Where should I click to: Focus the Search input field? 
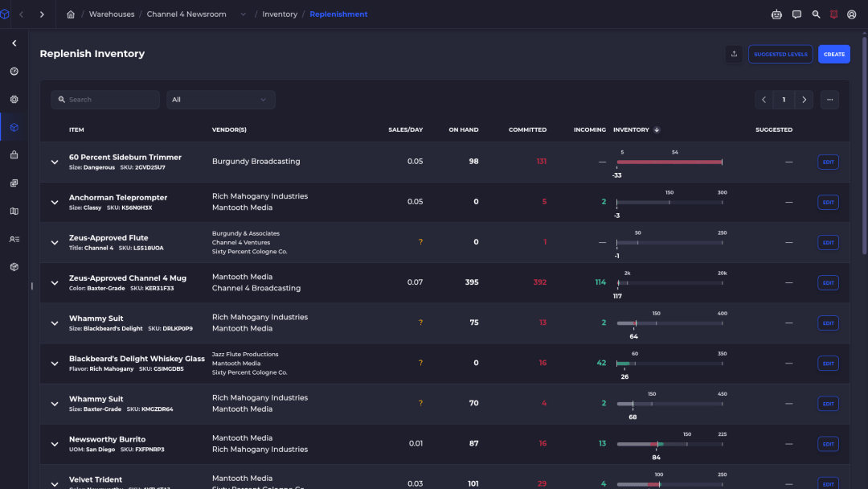[105, 100]
